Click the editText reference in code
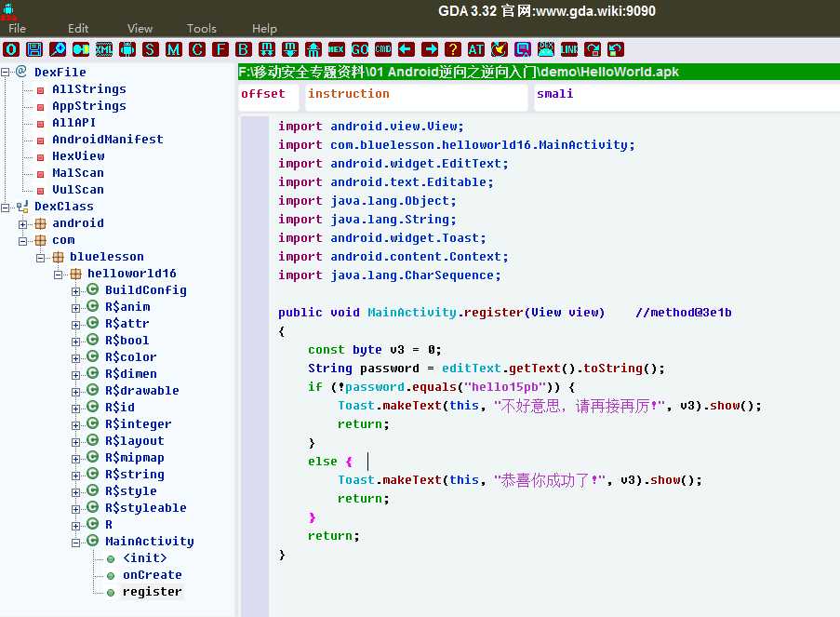This screenshot has width=840, height=617. [x=472, y=369]
